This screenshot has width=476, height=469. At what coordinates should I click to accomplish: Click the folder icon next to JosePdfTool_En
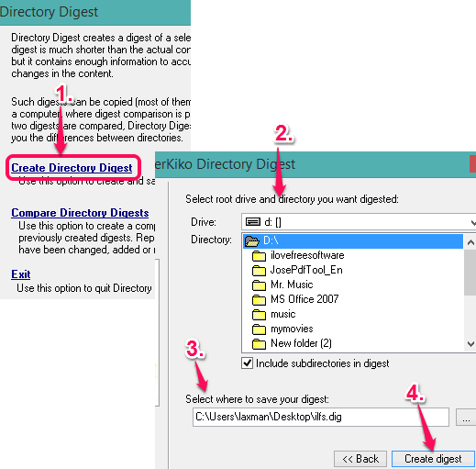pos(259,271)
